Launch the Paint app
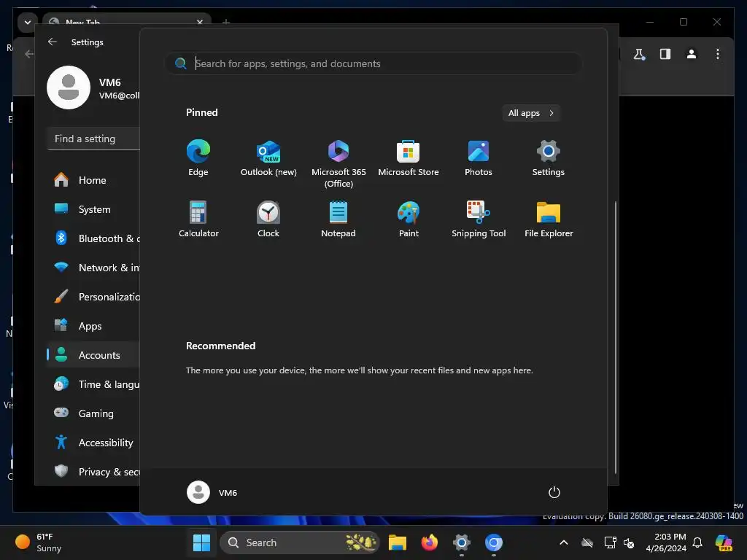This screenshot has height=560, width=747. coord(409,219)
